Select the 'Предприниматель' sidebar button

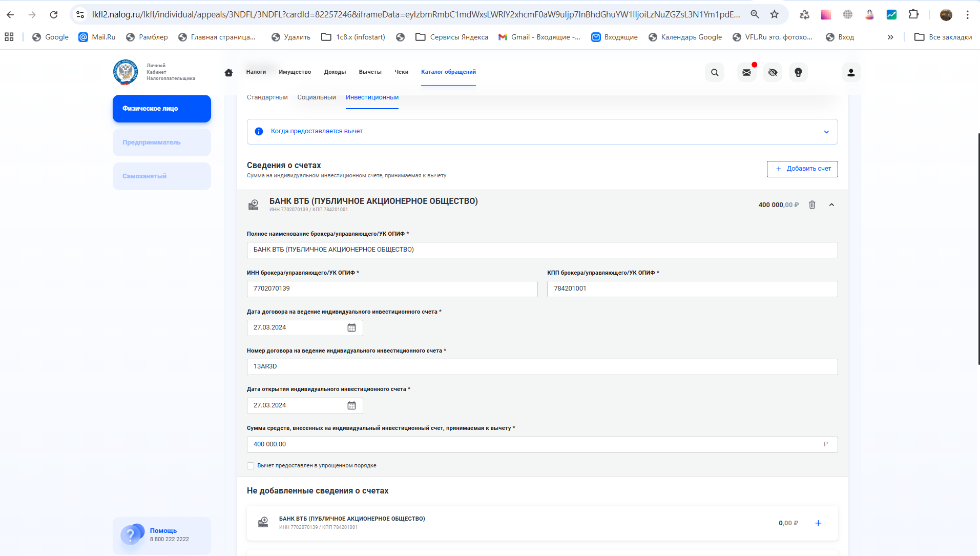pyautogui.click(x=161, y=142)
